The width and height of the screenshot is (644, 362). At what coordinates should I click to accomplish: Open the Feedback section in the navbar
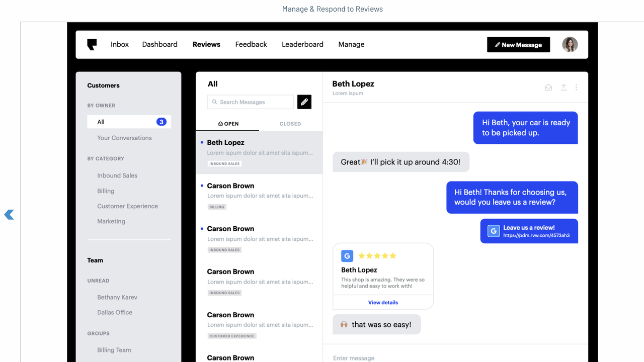pos(251,44)
